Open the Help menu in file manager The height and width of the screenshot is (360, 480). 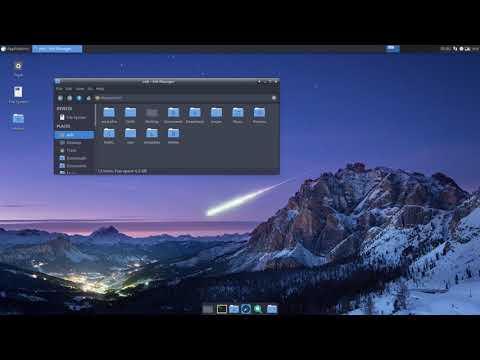100,89
